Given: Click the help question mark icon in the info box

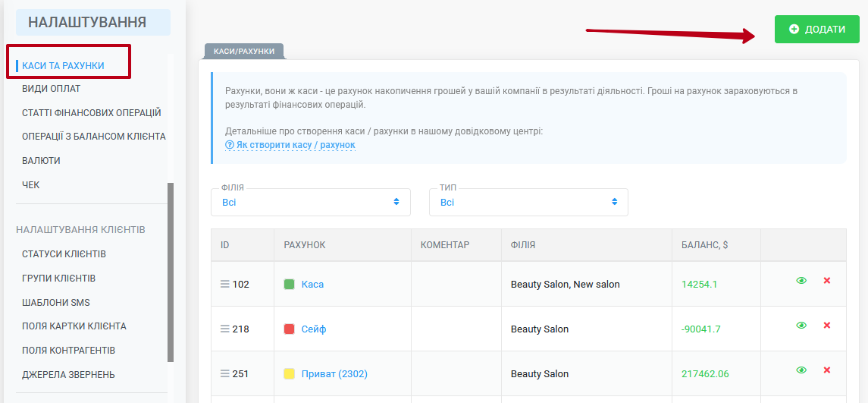Looking at the screenshot, I should [230, 145].
